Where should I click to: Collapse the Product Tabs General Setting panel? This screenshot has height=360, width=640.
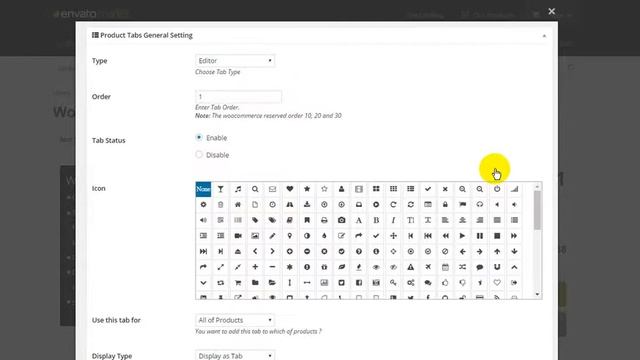pyautogui.click(x=544, y=36)
